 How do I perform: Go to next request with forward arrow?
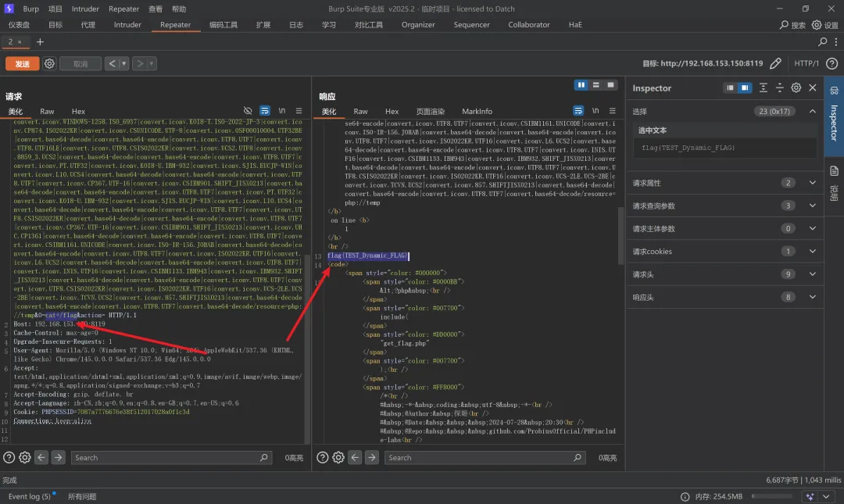coord(139,63)
